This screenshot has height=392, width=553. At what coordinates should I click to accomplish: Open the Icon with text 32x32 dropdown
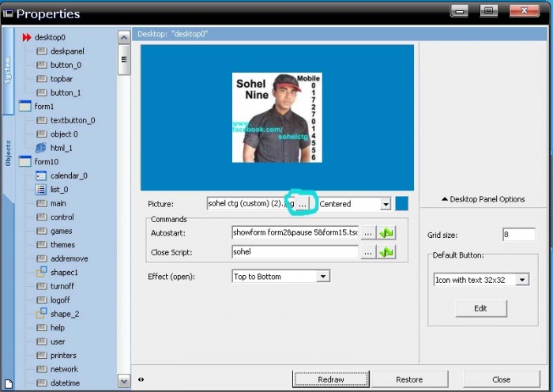[522, 280]
